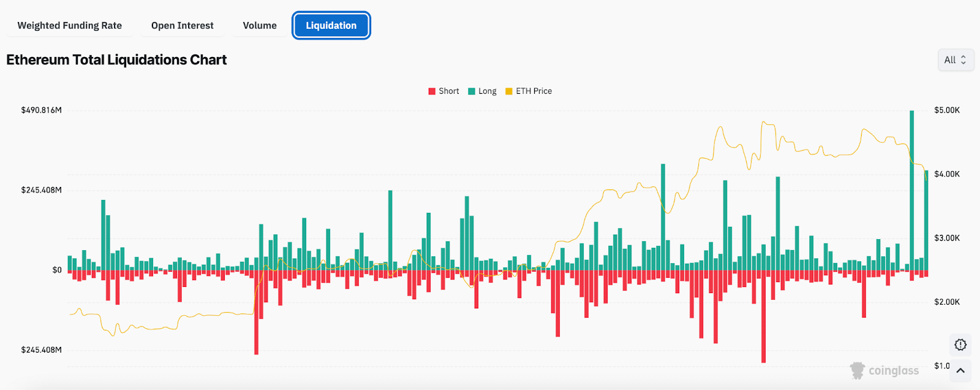Open the All time range dropdown
This screenshot has height=390, width=980.
coord(955,60)
